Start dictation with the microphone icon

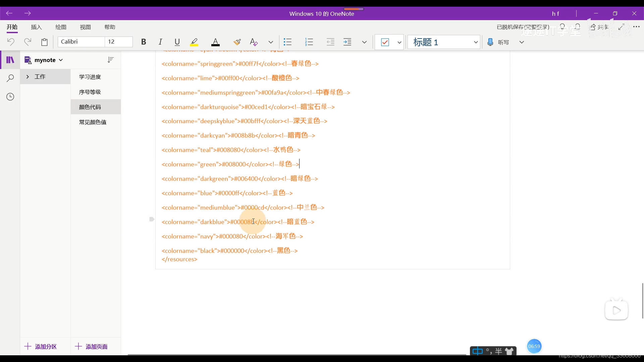pos(490,42)
